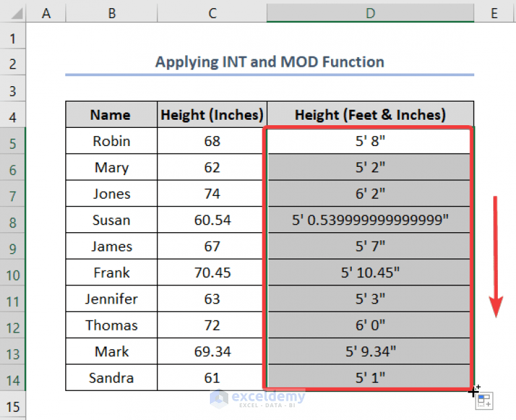Click the cell with value 61
The width and height of the screenshot is (516, 420).
213,378
